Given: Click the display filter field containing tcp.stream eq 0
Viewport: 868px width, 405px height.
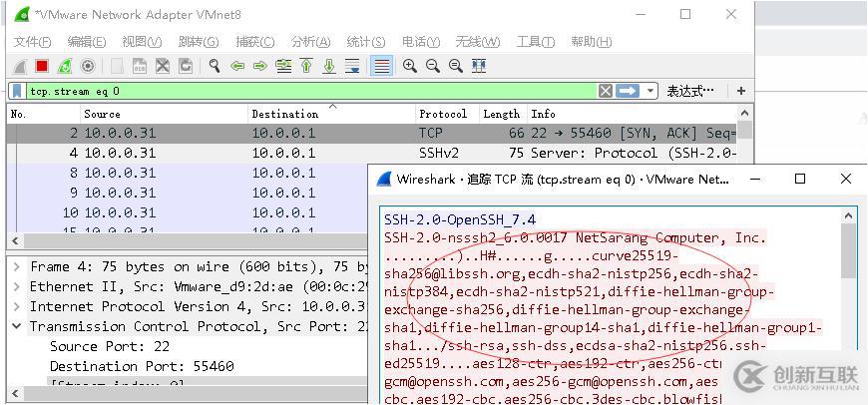Looking at the screenshot, I should pyautogui.click(x=310, y=91).
